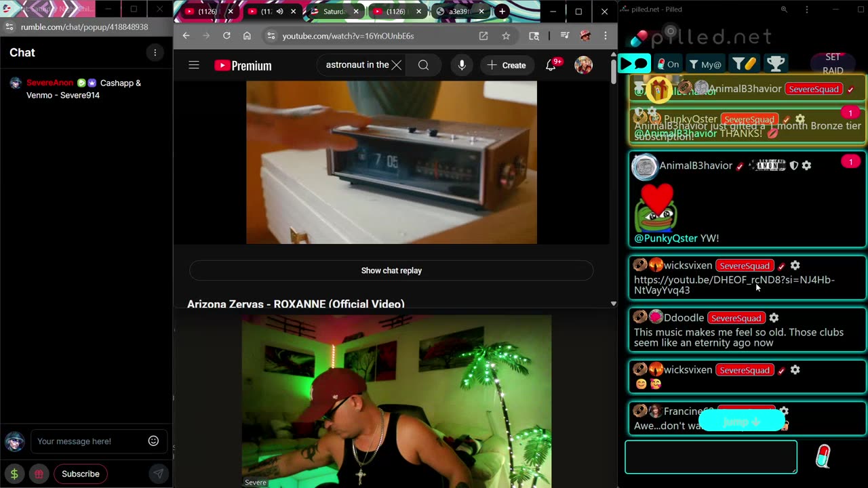Open the YouTube account avatar menu

(x=583, y=65)
